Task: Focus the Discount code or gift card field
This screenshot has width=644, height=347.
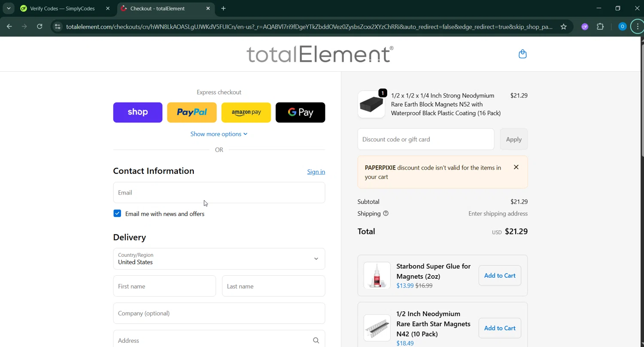Action: [x=426, y=139]
